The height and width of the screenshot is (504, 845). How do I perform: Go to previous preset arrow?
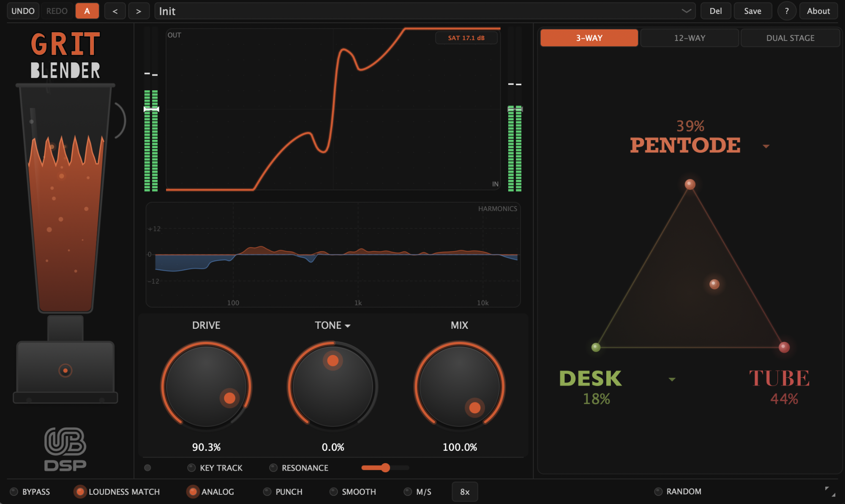click(x=115, y=11)
